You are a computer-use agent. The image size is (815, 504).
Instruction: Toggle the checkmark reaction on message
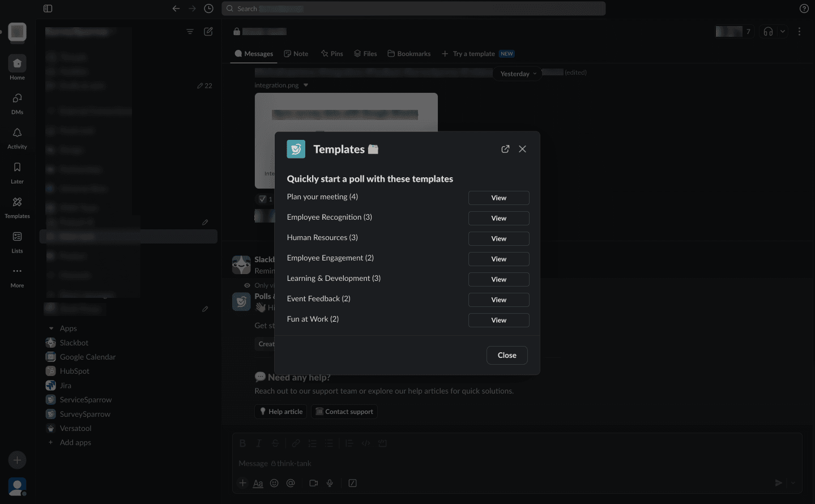pyautogui.click(x=265, y=199)
